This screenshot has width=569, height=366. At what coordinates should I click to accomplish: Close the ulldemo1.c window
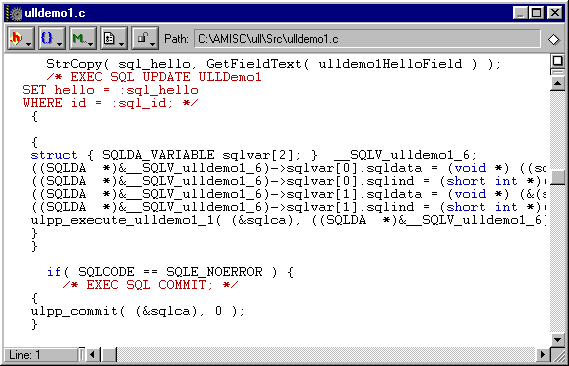[554, 13]
